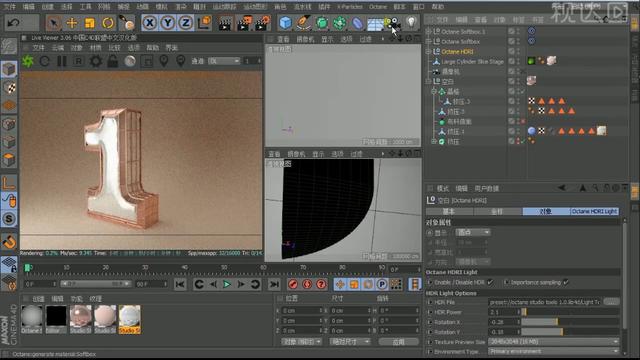Enable or disable HDRI checkbox
The image size is (640, 360).
pyautogui.click(x=490, y=282)
